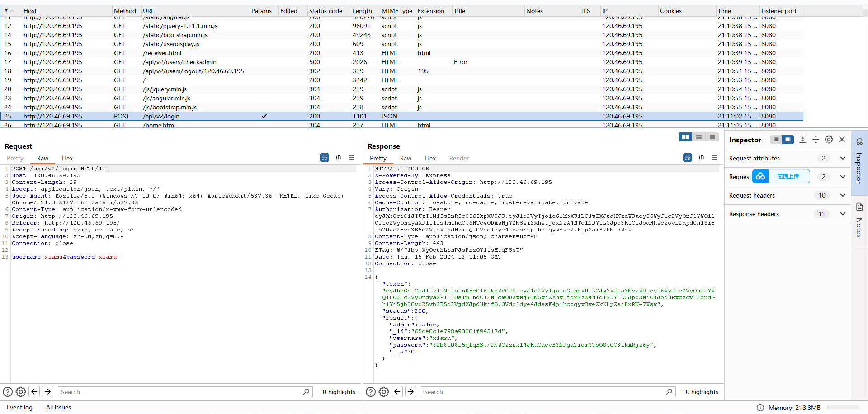
Task: Open help icon below Response panel
Action: pos(370,392)
